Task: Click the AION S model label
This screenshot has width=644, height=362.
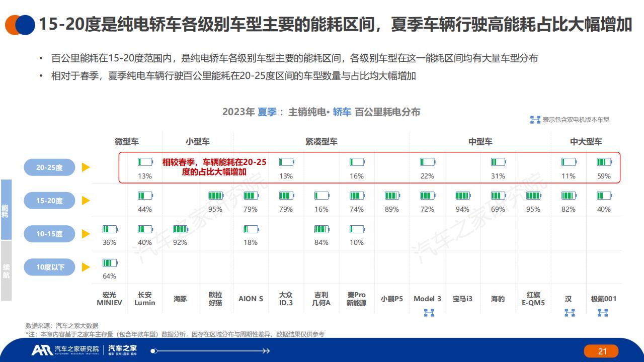Action: 251,299
